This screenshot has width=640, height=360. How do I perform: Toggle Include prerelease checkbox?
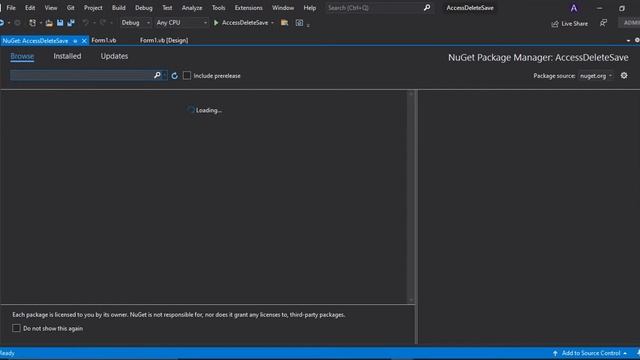coord(187,76)
